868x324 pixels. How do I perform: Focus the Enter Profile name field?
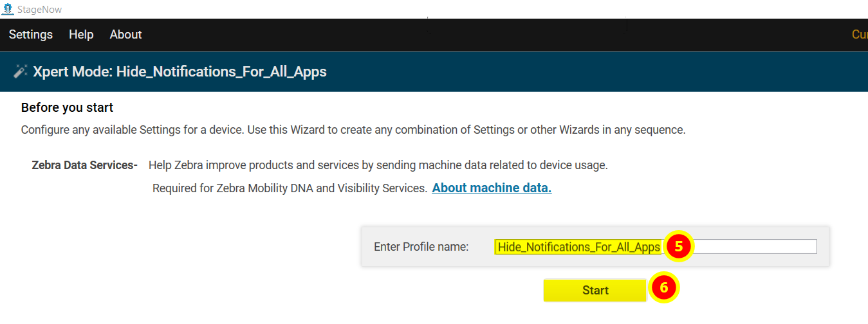pyautogui.click(x=656, y=247)
